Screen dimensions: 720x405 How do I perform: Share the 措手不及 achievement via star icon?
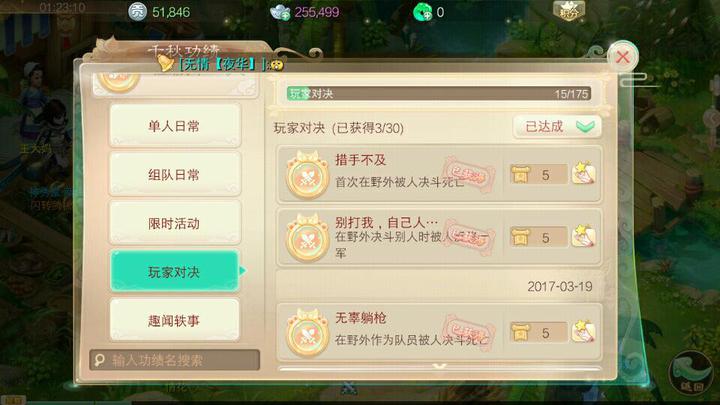pos(583,174)
